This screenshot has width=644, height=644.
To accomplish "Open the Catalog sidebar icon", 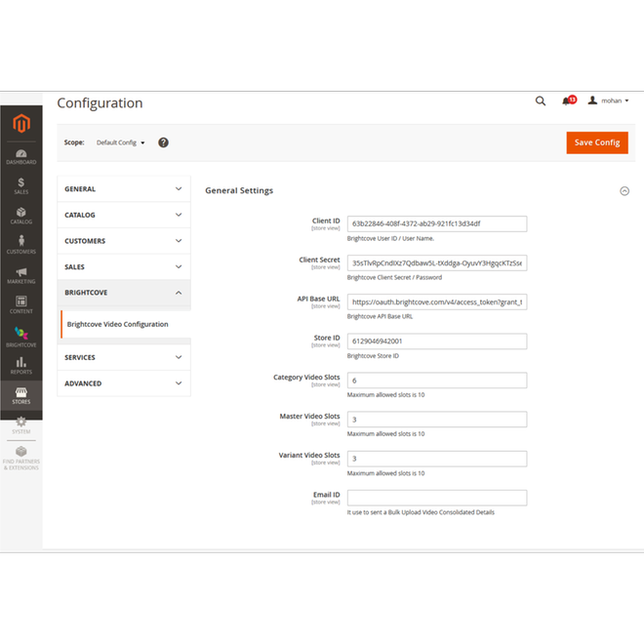I will [x=21, y=216].
